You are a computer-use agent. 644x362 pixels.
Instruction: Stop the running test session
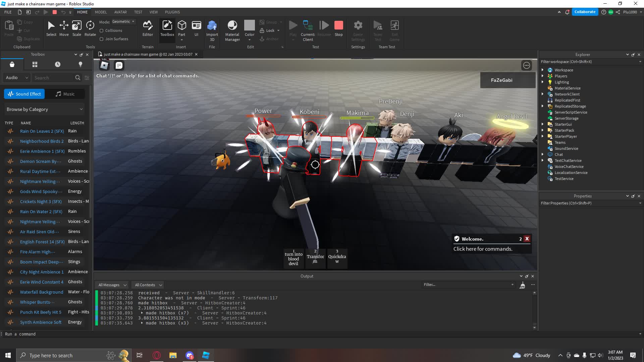click(x=339, y=28)
